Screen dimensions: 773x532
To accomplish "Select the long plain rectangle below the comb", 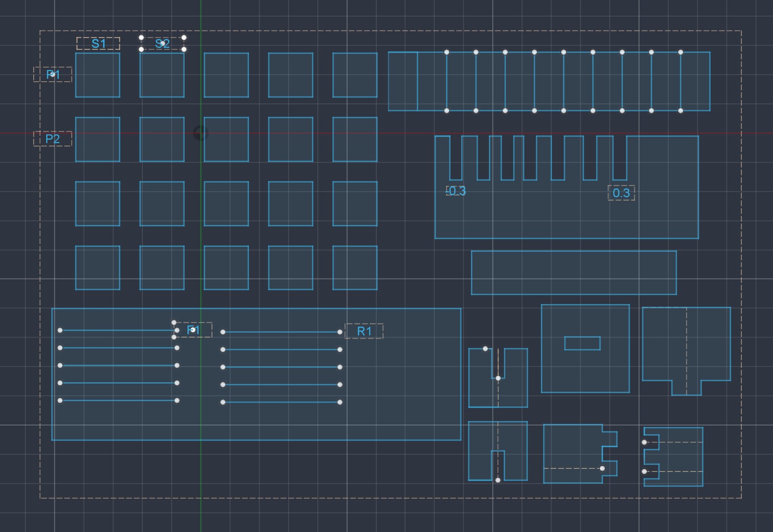I will coord(574,273).
